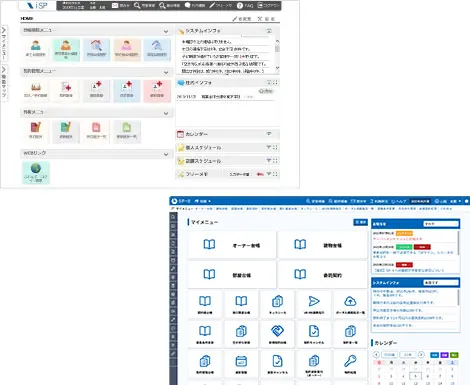
Task: Open オーナー台帳 tile in マイメニュー
Action: click(x=232, y=245)
